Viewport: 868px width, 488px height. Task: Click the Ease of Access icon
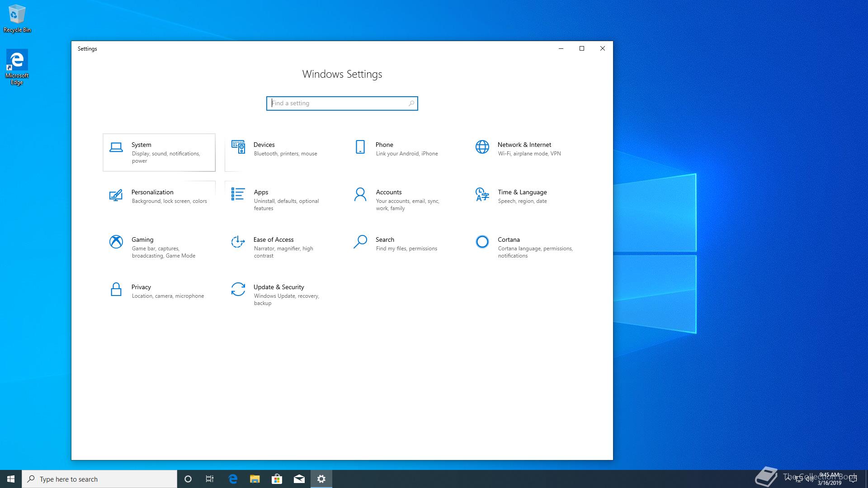(x=238, y=242)
